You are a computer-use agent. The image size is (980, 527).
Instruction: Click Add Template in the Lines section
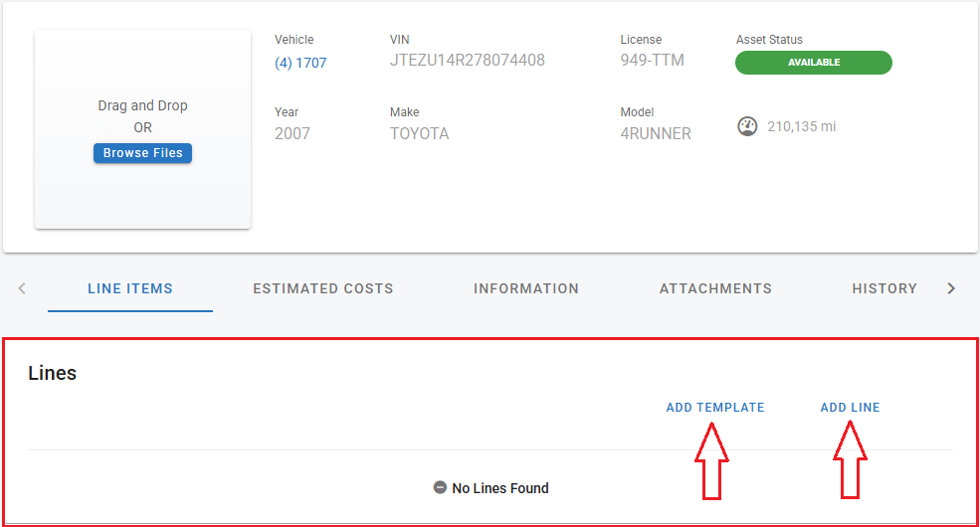tap(715, 407)
